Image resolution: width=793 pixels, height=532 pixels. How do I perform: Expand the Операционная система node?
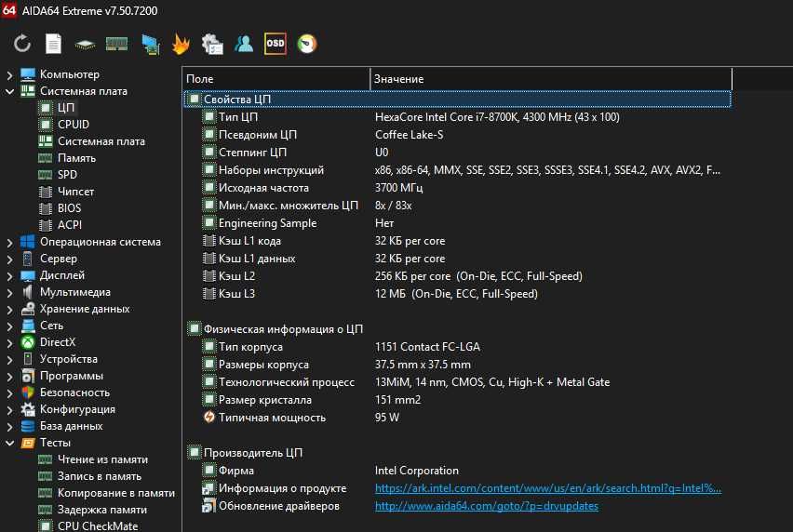(10, 242)
